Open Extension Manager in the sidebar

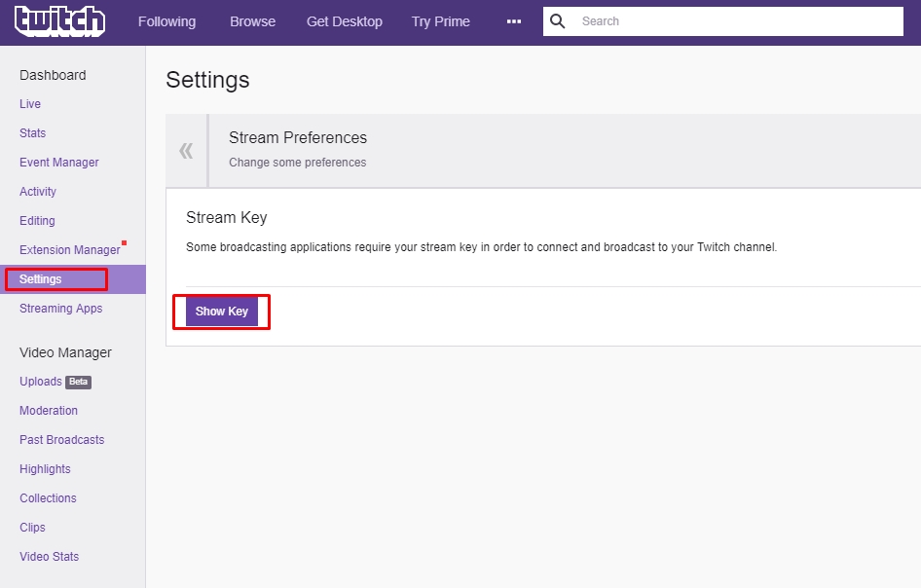[70, 249]
